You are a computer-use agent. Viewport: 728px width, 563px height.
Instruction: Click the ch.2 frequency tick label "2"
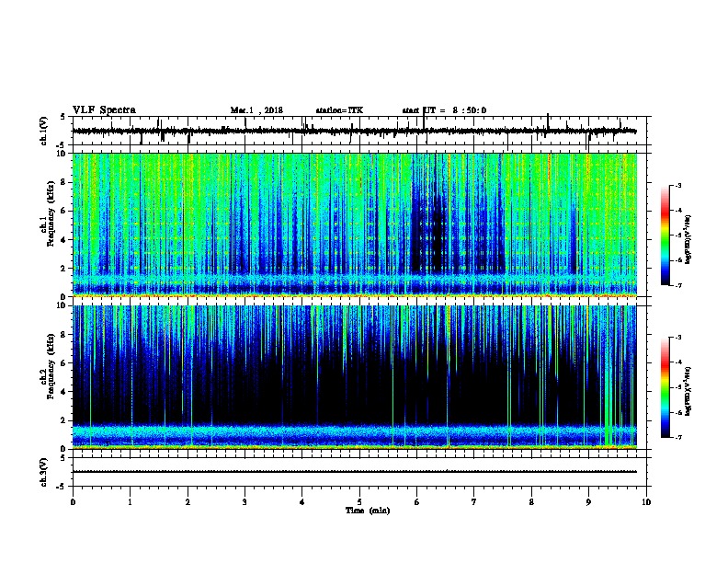[64, 420]
